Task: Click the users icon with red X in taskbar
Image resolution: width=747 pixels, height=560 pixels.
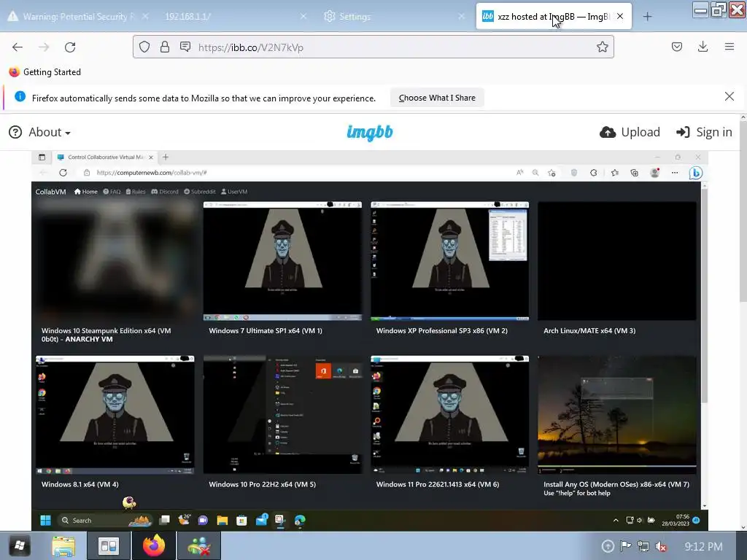Action: point(199,545)
